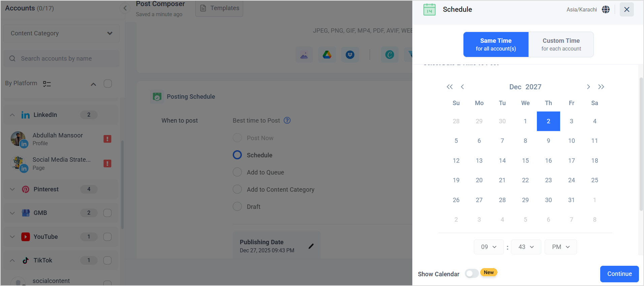This screenshot has height=286, width=644.
Task: Click the Schedule calendar header icon
Action: [x=429, y=9]
